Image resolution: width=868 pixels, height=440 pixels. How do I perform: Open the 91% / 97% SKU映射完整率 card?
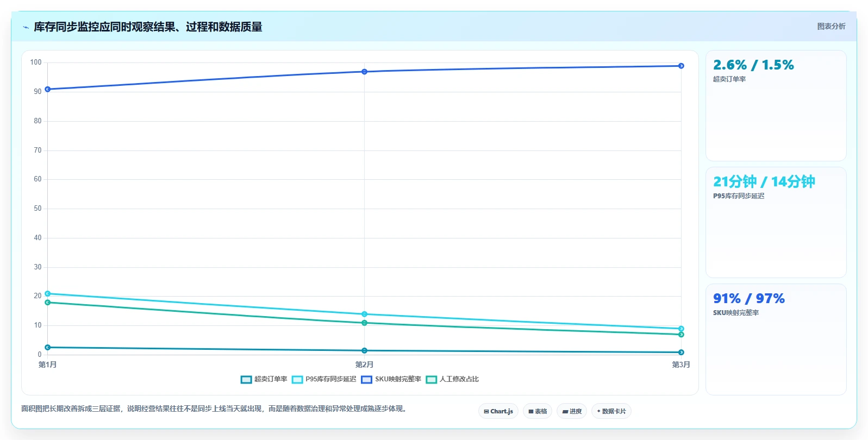776,340
